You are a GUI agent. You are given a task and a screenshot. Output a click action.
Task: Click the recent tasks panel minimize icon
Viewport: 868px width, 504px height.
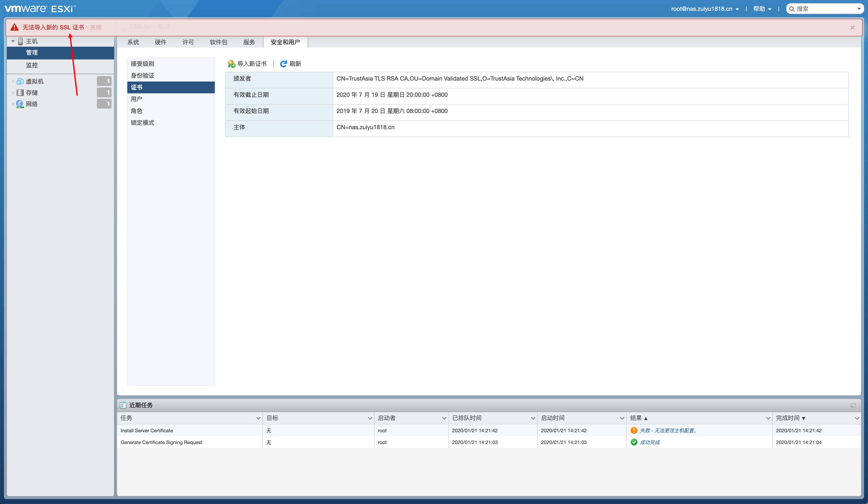click(x=853, y=405)
